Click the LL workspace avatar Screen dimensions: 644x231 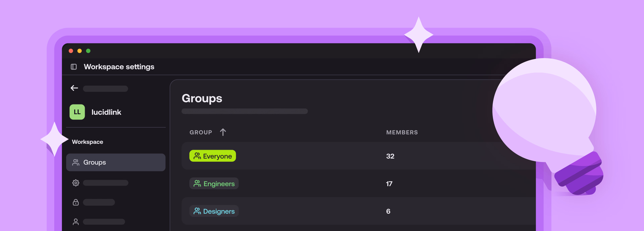(x=77, y=112)
